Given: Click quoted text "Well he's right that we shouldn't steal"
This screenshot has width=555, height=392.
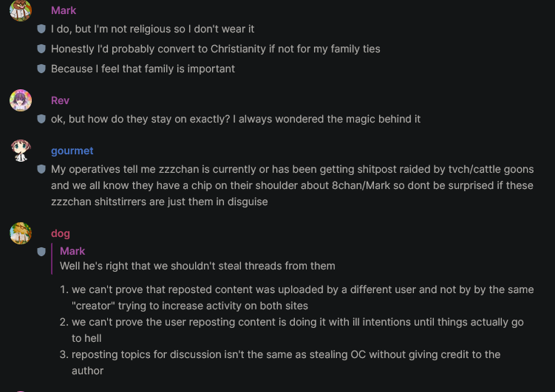Looking at the screenshot, I should (197, 266).
